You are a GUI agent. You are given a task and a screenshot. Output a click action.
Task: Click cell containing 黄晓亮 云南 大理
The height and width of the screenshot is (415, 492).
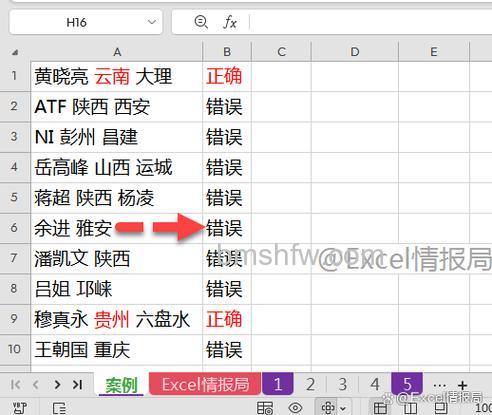pos(117,76)
